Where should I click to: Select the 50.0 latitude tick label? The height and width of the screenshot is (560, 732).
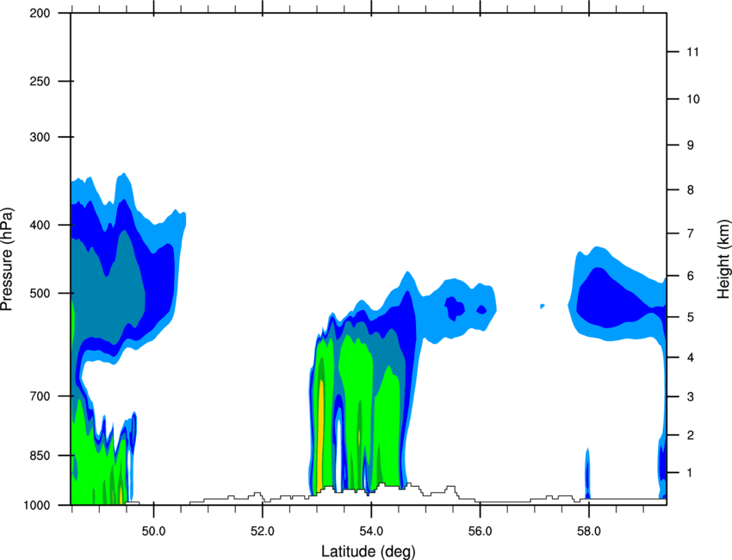pyautogui.click(x=153, y=531)
